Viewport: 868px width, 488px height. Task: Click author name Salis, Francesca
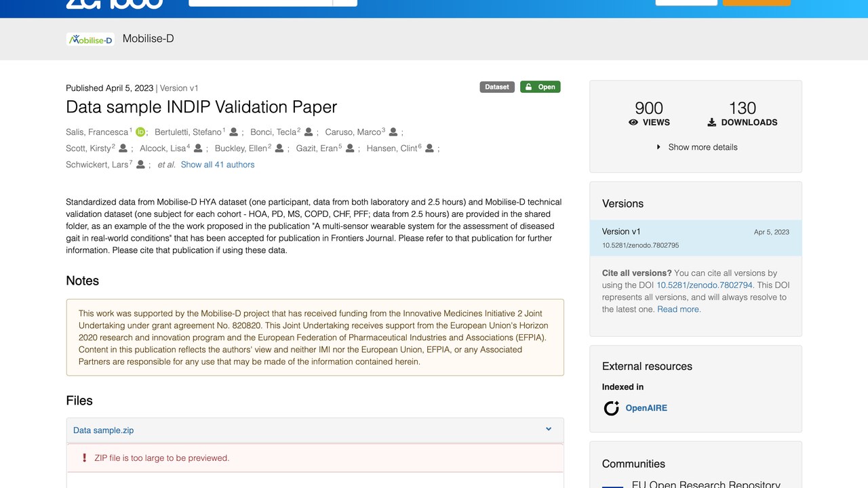coord(97,132)
